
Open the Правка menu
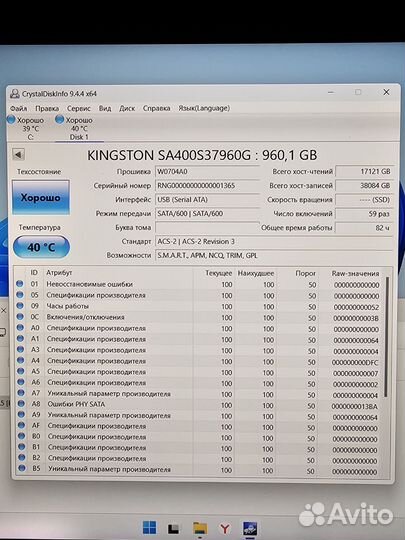[x=47, y=108]
